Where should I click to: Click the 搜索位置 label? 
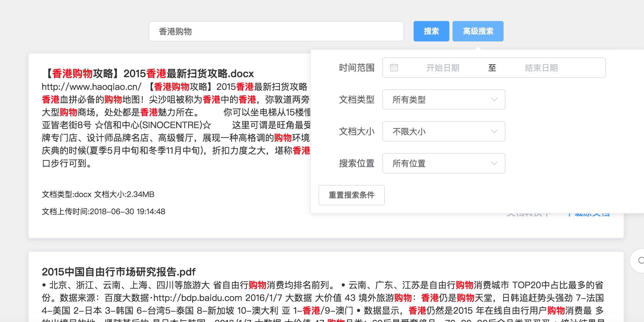[x=356, y=163]
